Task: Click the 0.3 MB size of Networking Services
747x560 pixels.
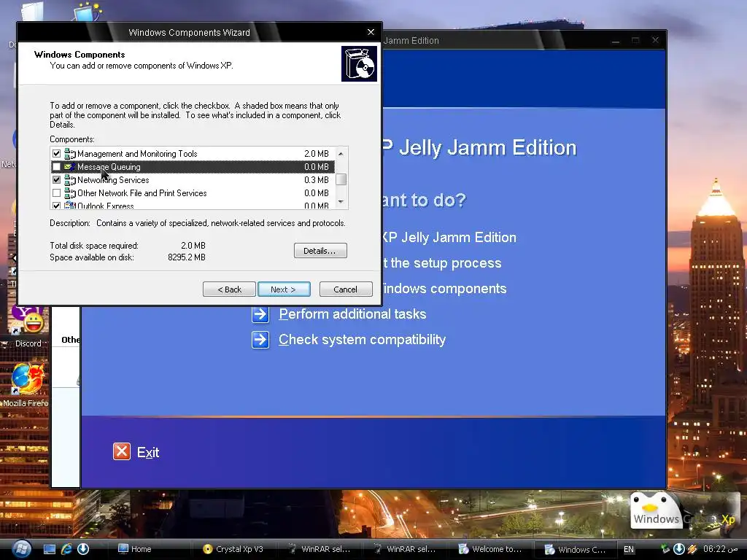Action: (317, 180)
